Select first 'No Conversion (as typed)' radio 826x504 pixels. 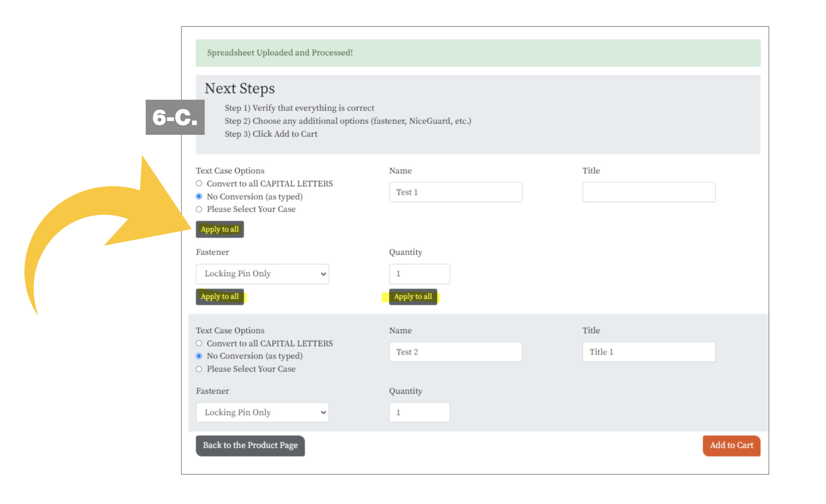(199, 196)
